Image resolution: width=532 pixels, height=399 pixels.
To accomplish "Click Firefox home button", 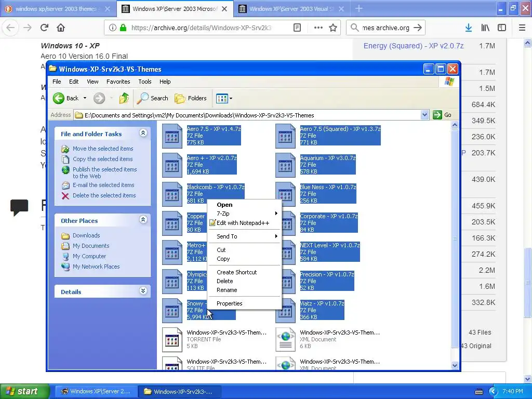I will click(x=61, y=28).
